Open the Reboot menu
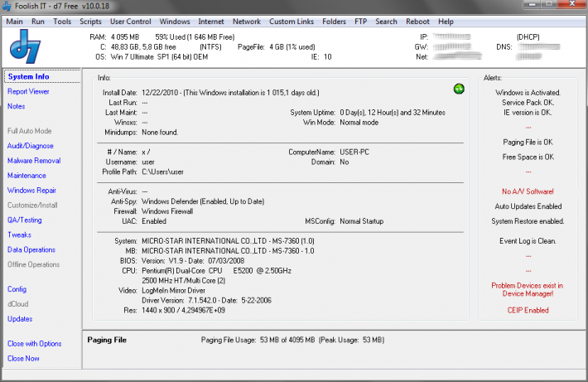Image resolution: width=588 pixels, height=382 pixels. [x=417, y=22]
